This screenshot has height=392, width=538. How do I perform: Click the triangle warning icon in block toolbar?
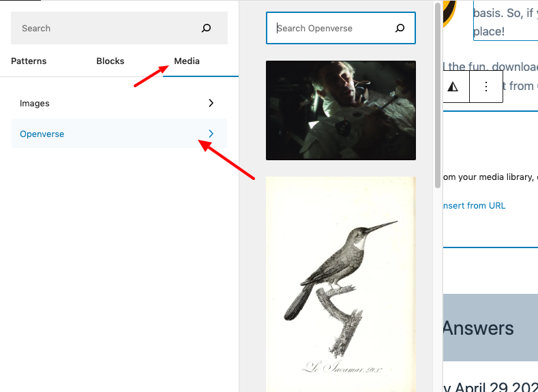(x=453, y=87)
